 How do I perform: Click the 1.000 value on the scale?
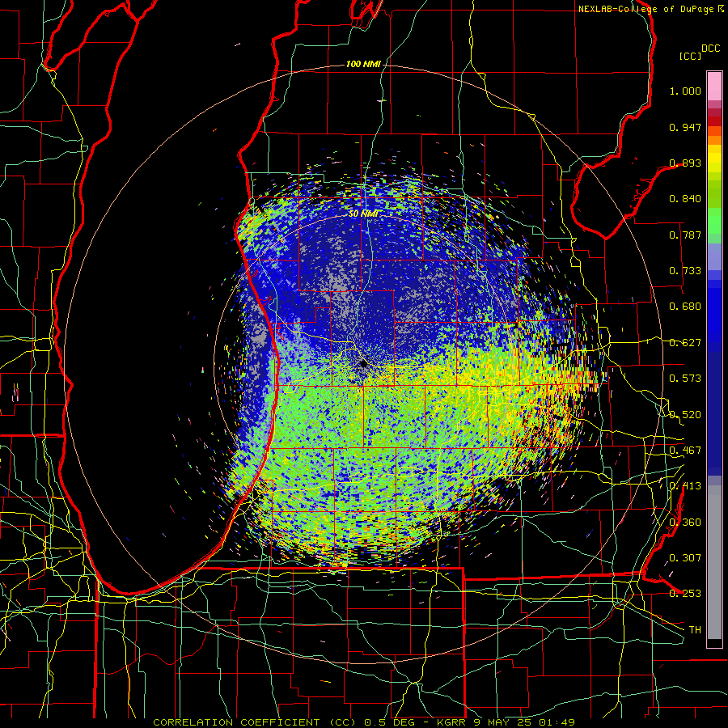click(x=685, y=91)
